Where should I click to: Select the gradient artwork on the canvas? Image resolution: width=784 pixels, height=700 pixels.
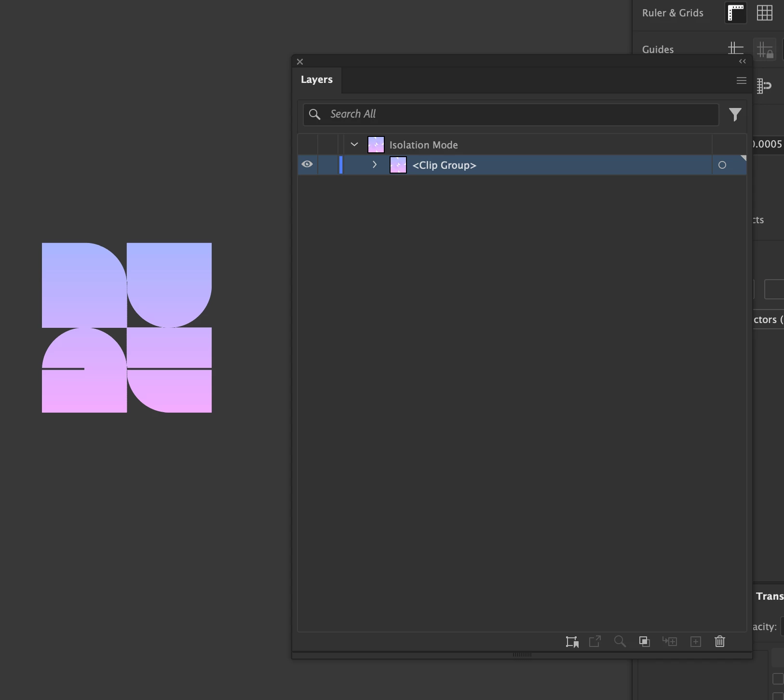[x=127, y=328]
